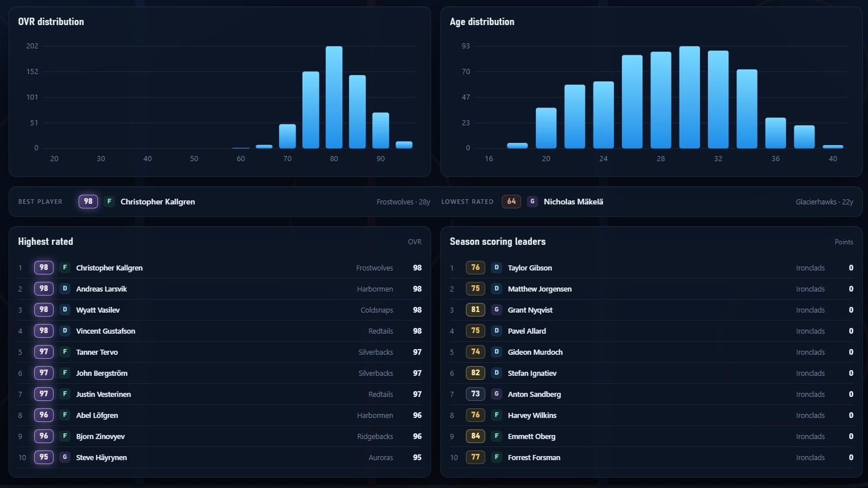The height and width of the screenshot is (488, 868).
Task: Click the OVR distribution bar at 90
Action: [381, 131]
